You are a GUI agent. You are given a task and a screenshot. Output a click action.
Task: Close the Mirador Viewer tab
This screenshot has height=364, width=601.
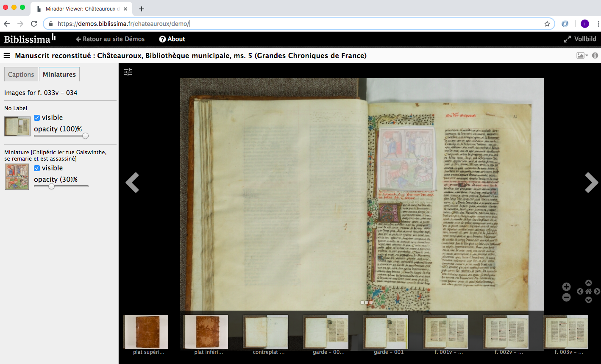[125, 9]
